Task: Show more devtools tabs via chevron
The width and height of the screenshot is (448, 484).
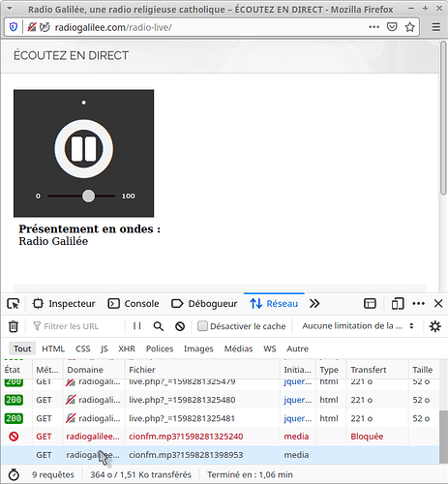Action: pos(314,304)
